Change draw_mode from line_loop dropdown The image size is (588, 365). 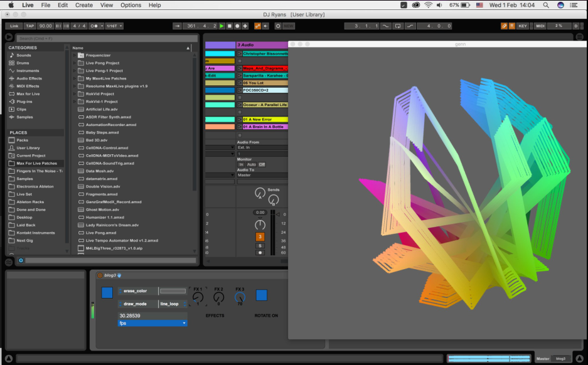[169, 304]
